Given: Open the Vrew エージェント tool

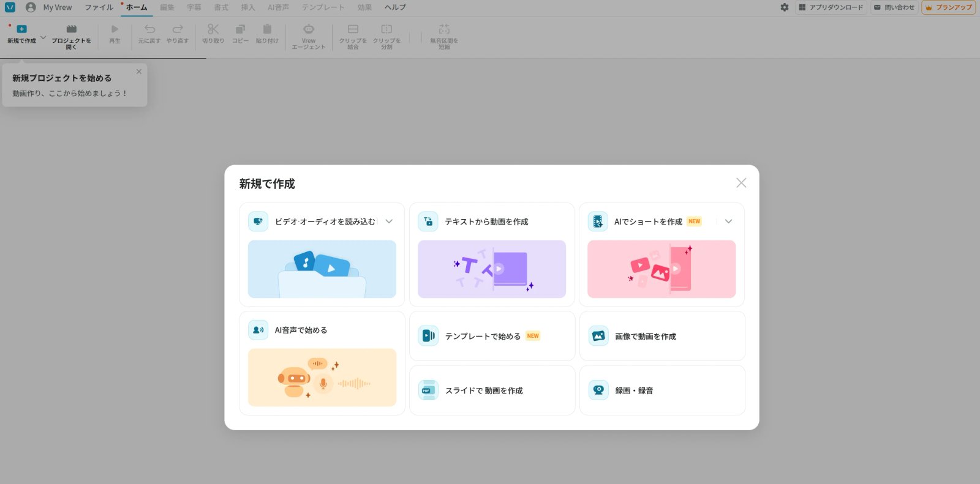Looking at the screenshot, I should 309,36.
